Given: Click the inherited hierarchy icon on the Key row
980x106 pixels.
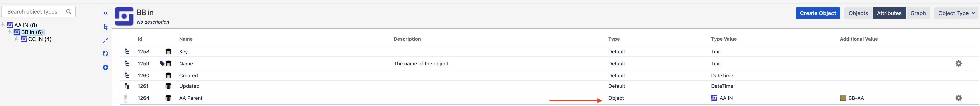Looking at the screenshot, I should click(127, 52).
